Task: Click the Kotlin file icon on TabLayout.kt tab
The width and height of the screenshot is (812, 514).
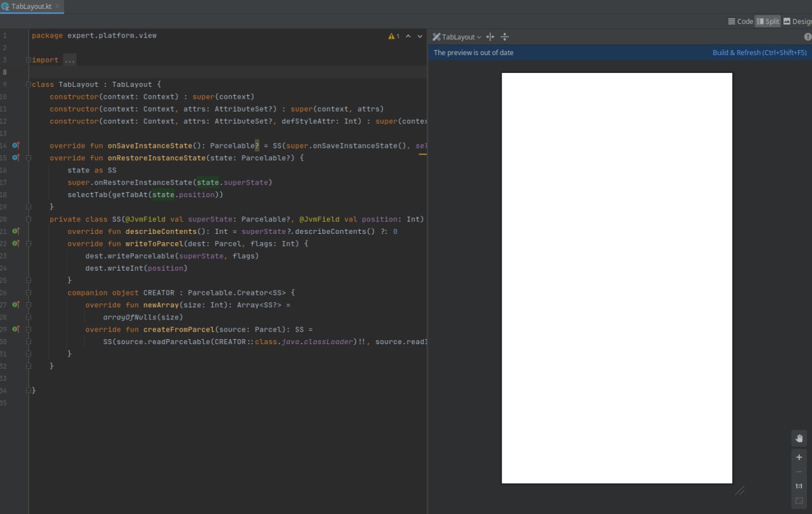Action: pyautogui.click(x=5, y=6)
